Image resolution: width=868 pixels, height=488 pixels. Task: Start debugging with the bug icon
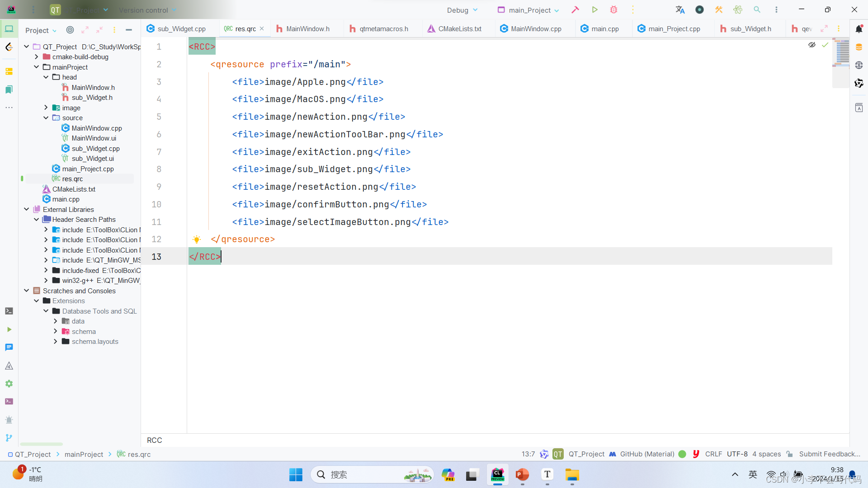click(613, 9)
